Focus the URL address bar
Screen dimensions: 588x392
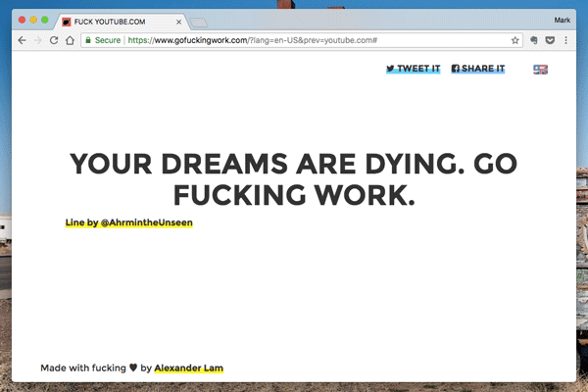click(294, 40)
